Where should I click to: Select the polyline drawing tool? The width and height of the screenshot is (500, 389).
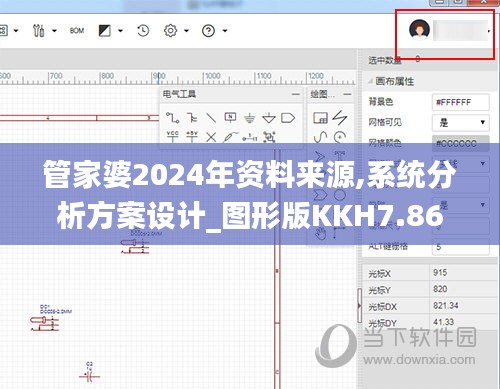click(340, 117)
